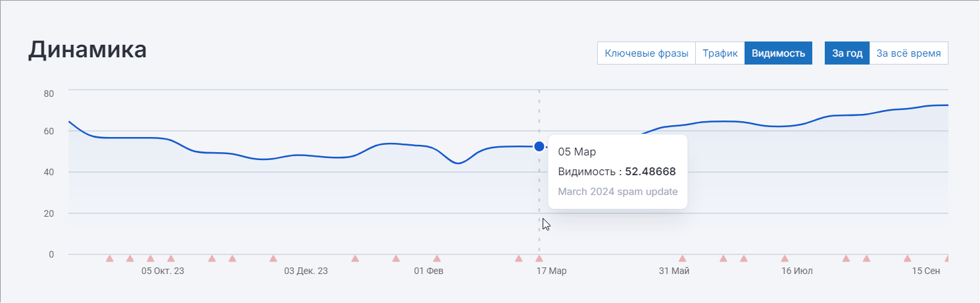This screenshot has width=980, height=303.
Task: Click the red triangle on the dashed vertical line
Action: tap(539, 259)
